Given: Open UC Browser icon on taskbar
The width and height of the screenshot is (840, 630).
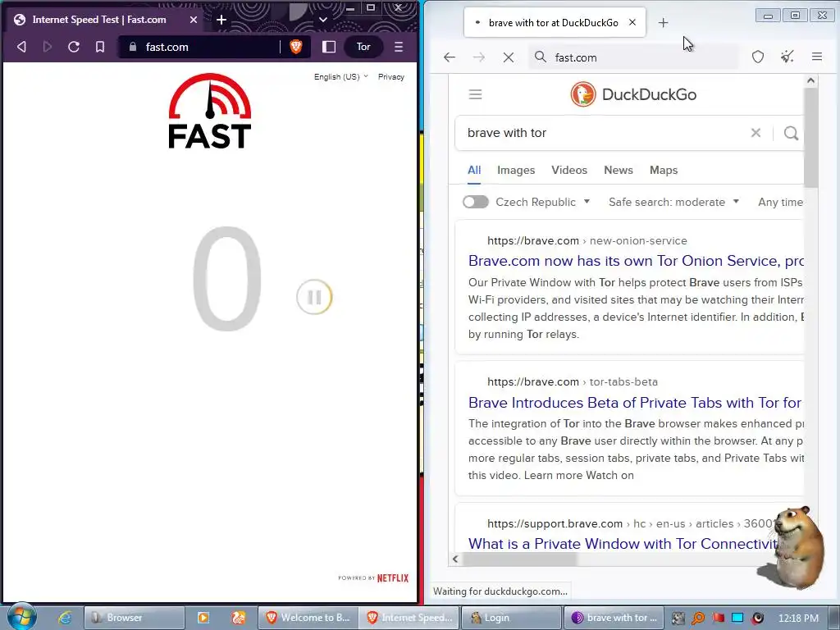Looking at the screenshot, I should click(x=238, y=618).
